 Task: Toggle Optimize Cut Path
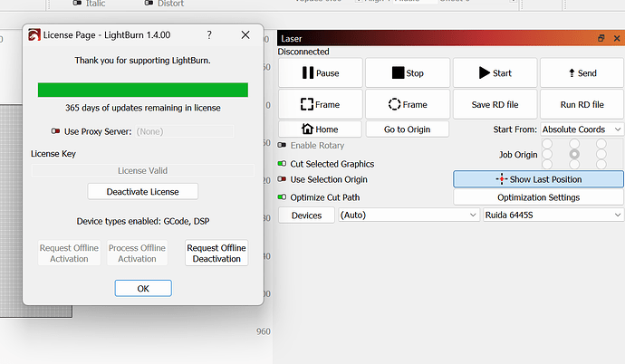[x=283, y=197]
